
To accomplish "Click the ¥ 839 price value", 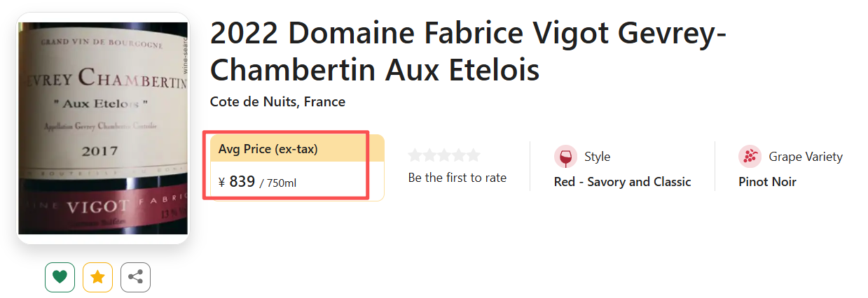I will 242,182.
